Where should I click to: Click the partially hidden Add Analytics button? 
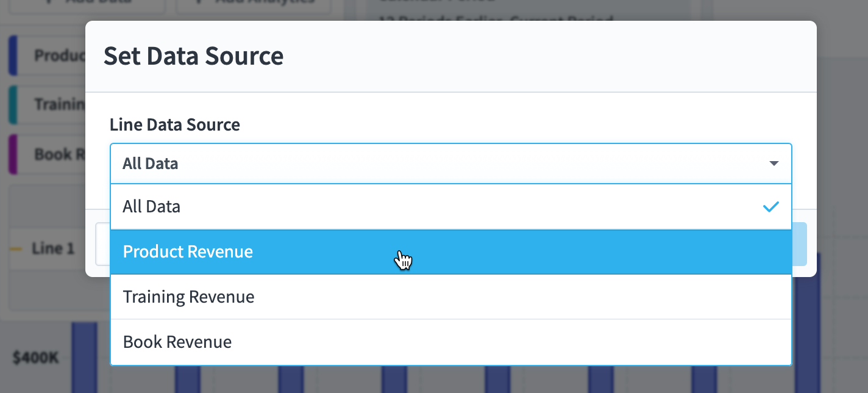click(x=253, y=6)
